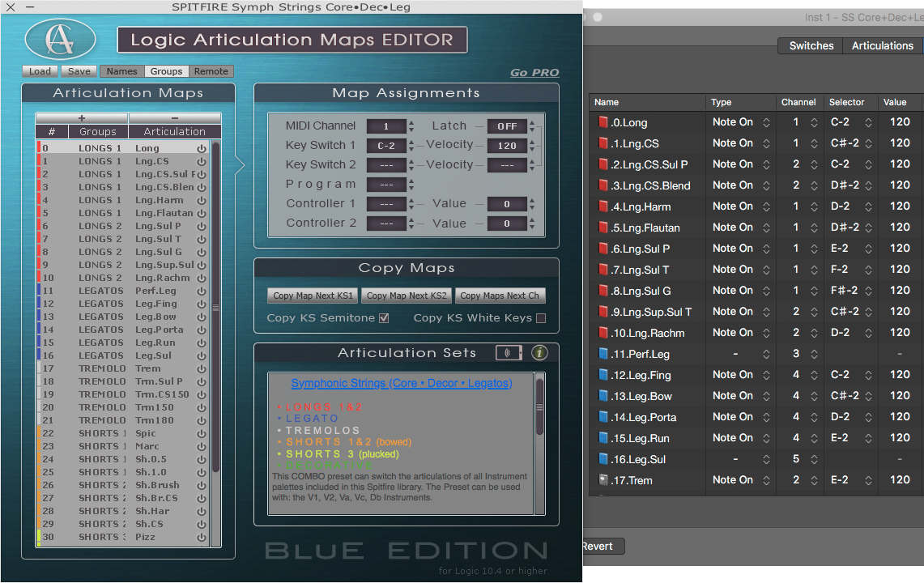Open the Switches tab in Logic window
The image size is (924, 583).
pyautogui.click(x=811, y=46)
